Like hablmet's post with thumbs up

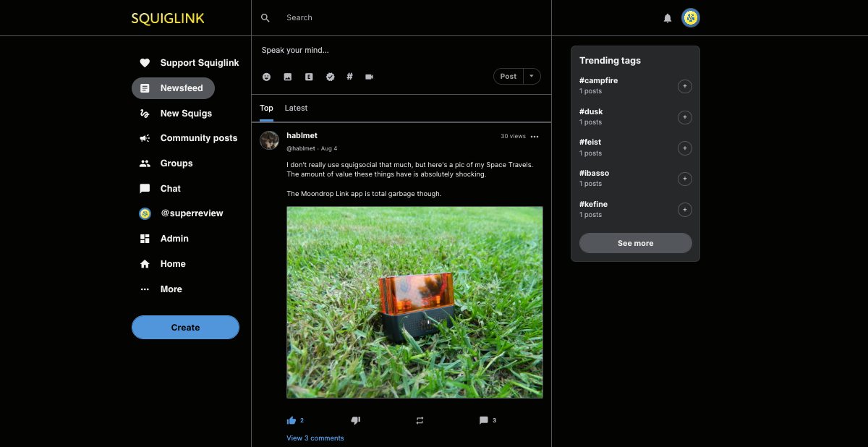point(292,420)
